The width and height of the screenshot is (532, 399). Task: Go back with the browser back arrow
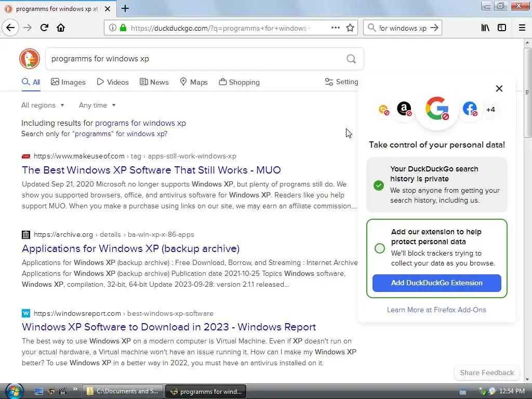click(10, 28)
